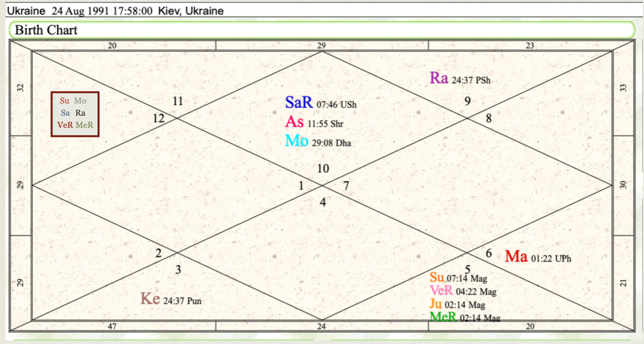Screen dimensions: 644x344
Task: Click border score value 21
Action: (x=624, y=283)
